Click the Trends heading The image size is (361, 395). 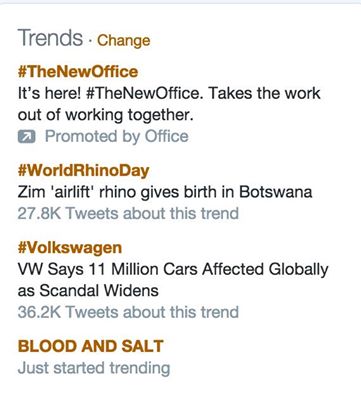click(50, 37)
